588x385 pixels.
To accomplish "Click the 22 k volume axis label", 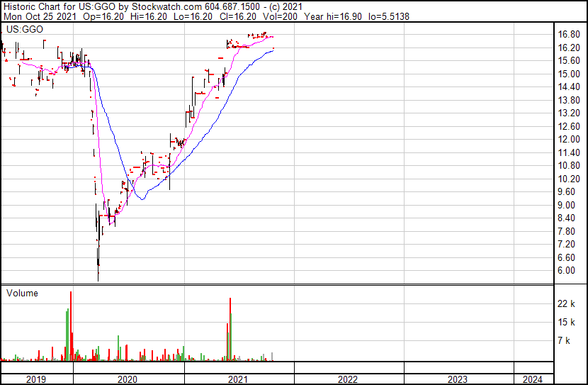I will (x=566, y=303).
